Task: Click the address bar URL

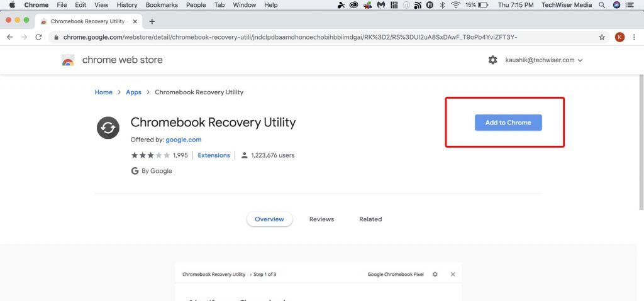Action: point(290,37)
